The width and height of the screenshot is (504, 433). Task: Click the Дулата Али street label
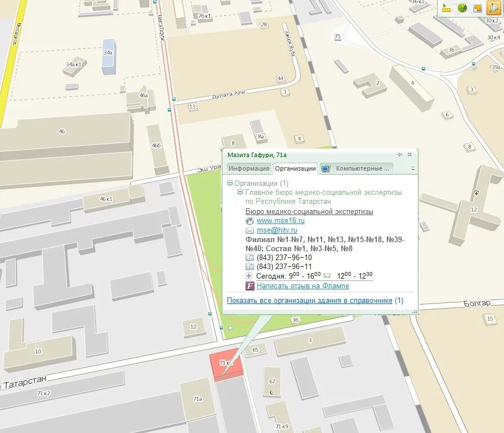click(x=229, y=95)
